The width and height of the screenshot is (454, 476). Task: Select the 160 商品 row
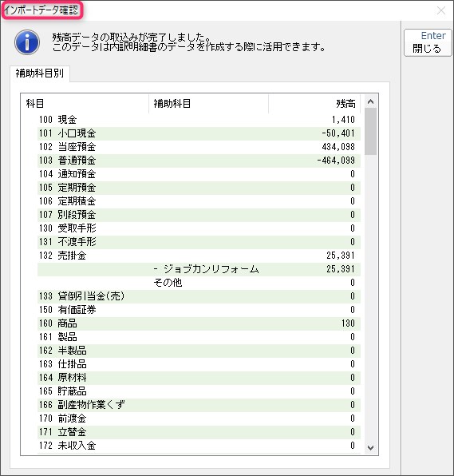[199, 323]
